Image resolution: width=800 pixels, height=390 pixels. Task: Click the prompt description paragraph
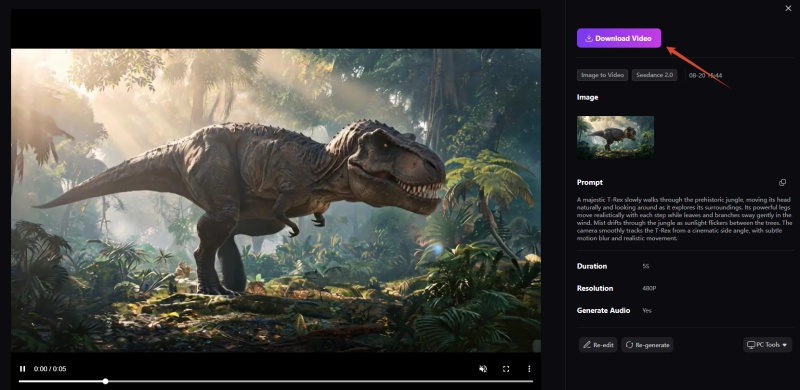pyautogui.click(x=684, y=218)
